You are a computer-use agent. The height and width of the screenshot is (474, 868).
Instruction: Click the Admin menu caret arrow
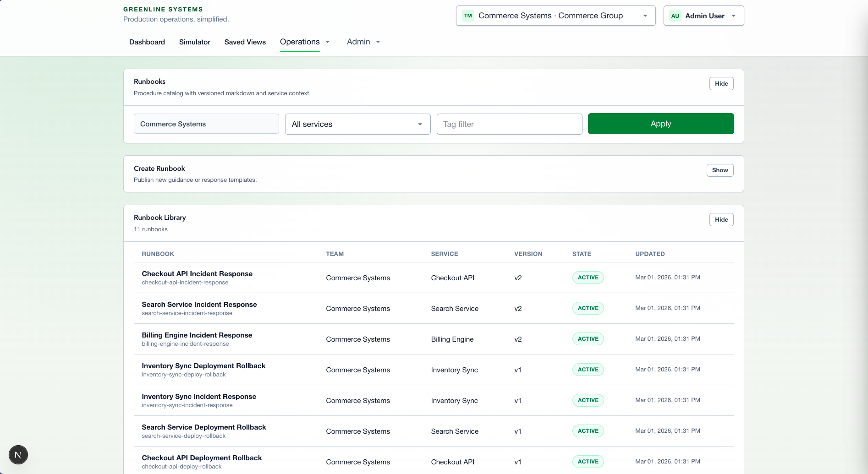pyautogui.click(x=378, y=42)
